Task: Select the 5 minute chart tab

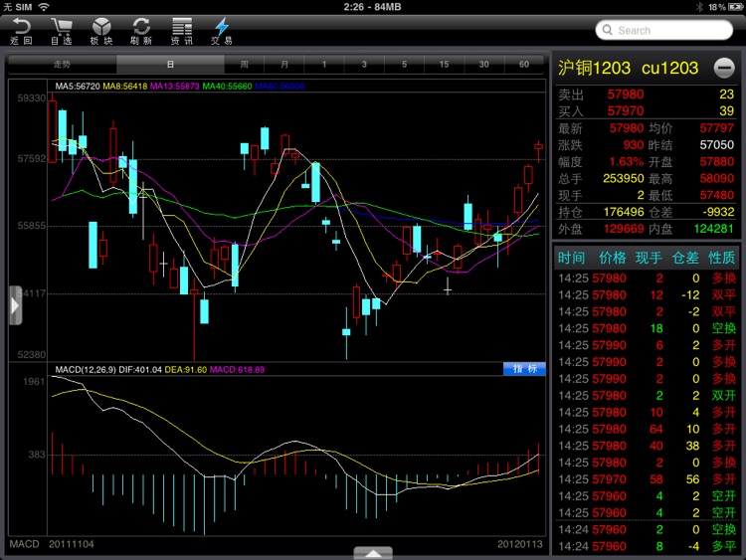Action: coord(404,65)
